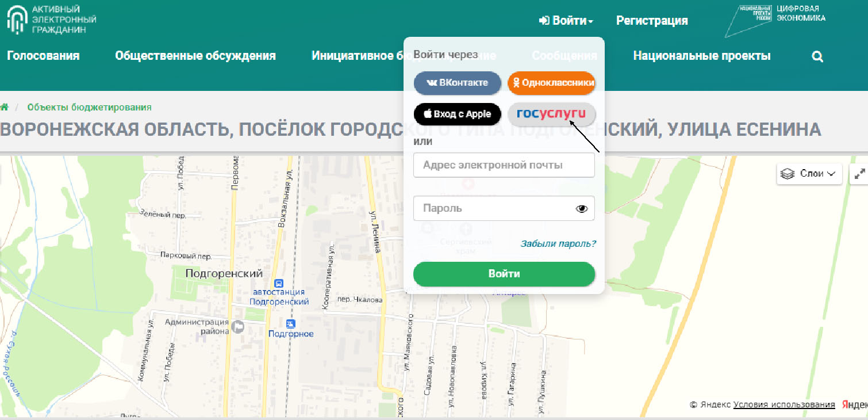Open the Забыли пароль? link
Viewport: 868px width, 420px height.
(x=558, y=243)
